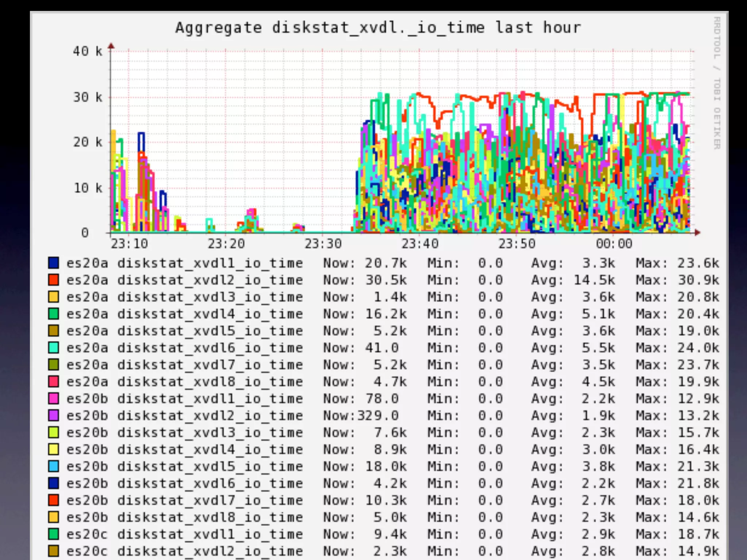Screen dimensions: 747x560
Task: Click the 30 k y-axis label
Action: click(88, 97)
